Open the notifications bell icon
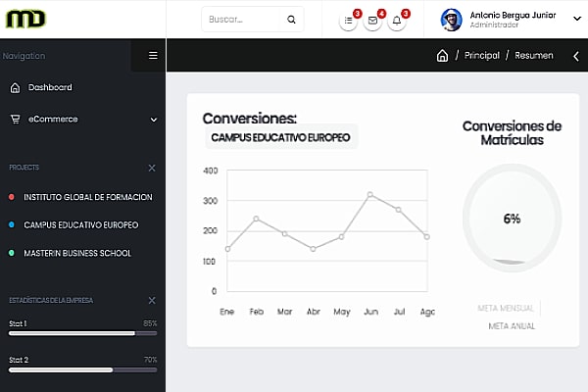This screenshot has width=588, height=392. pyautogui.click(x=396, y=21)
